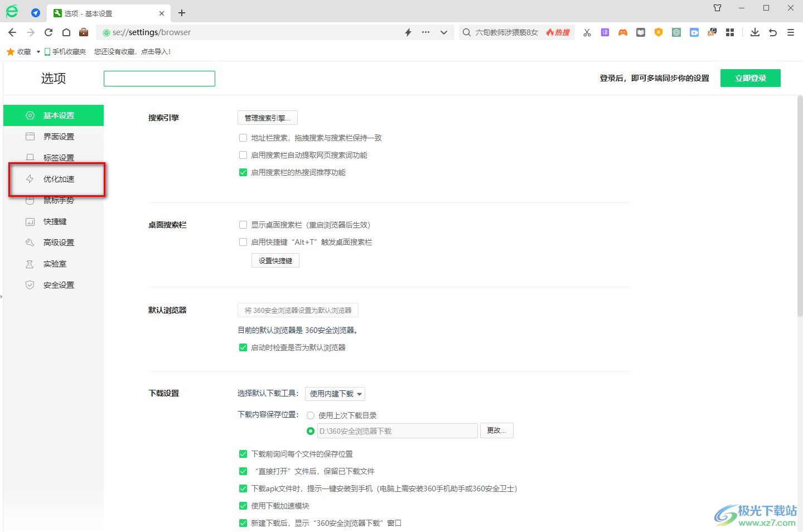Open 安全设置 in the sidebar
This screenshot has height=532, width=803.
[54, 285]
